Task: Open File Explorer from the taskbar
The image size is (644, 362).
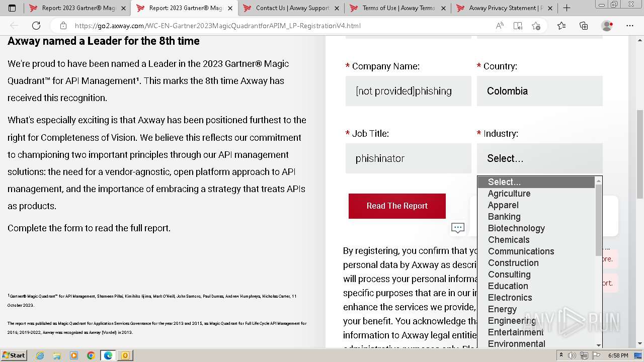Action: pos(57,355)
